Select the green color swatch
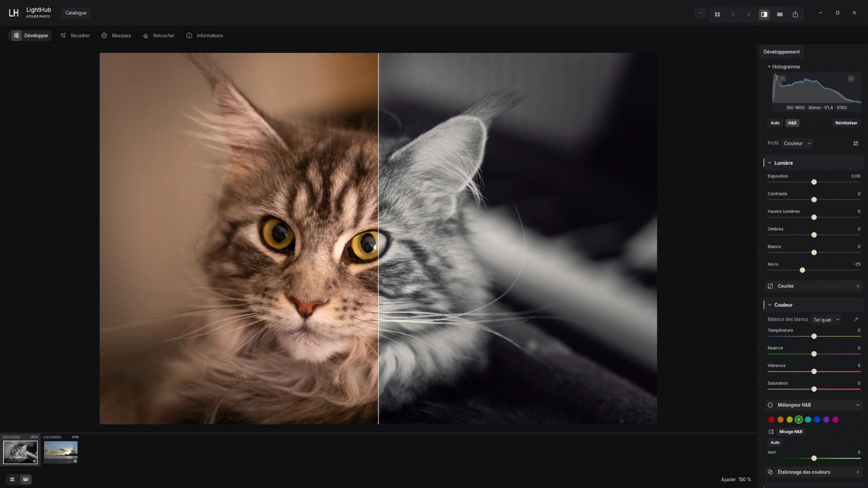Screen dimensions: 868x488 coord(798,420)
